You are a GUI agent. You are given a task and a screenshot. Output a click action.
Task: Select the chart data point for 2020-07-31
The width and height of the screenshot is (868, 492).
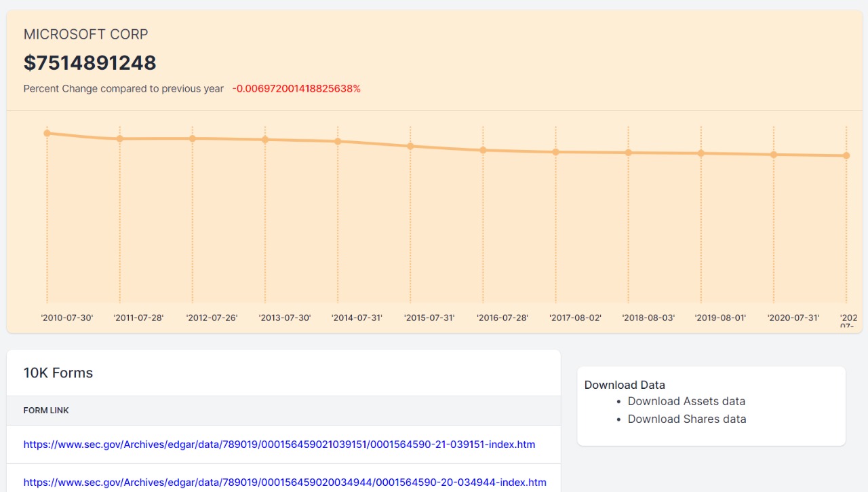tap(774, 155)
